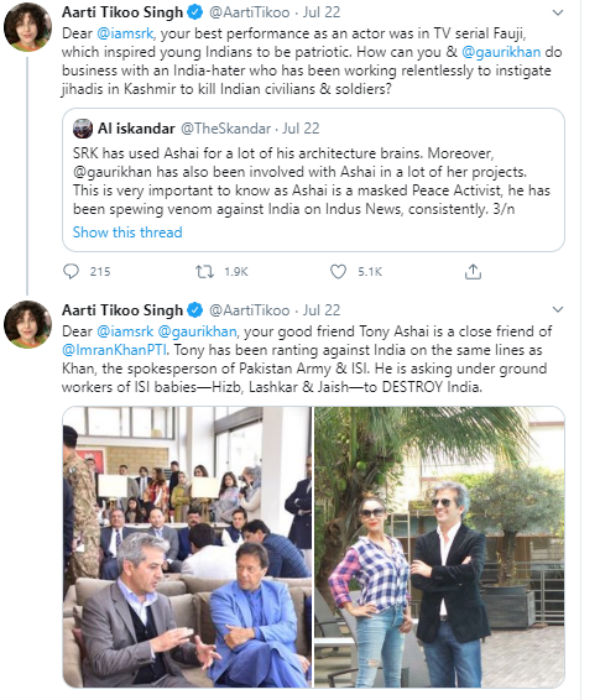This screenshot has height=700, width=600.
Task: Click the reply icon showing 215
Action: coord(71,271)
